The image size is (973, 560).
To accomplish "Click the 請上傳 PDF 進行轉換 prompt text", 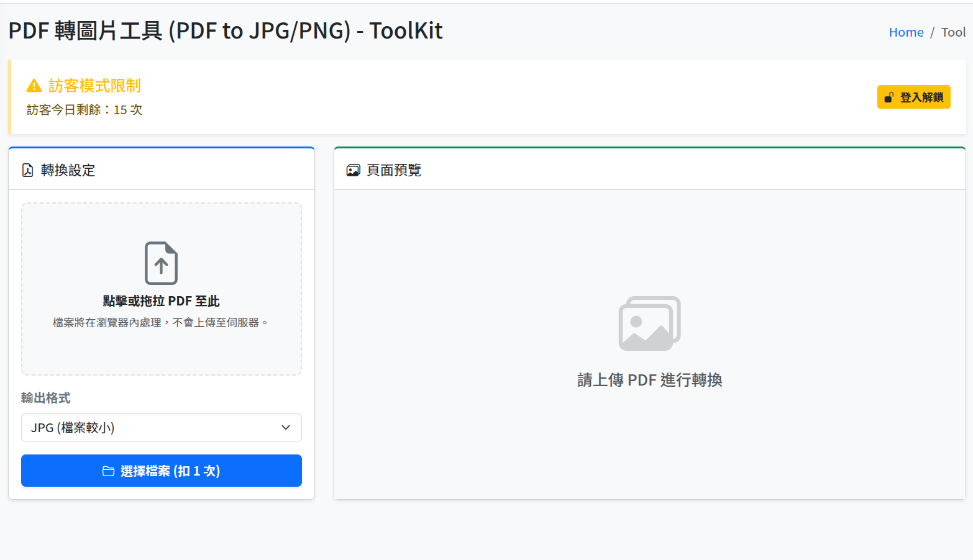I will 649,379.
